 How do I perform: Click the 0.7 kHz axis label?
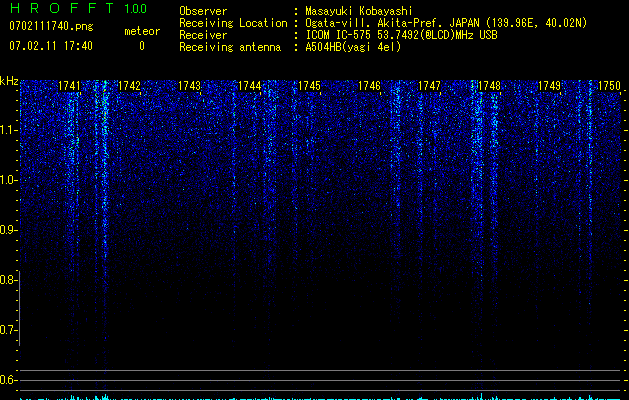(8, 330)
